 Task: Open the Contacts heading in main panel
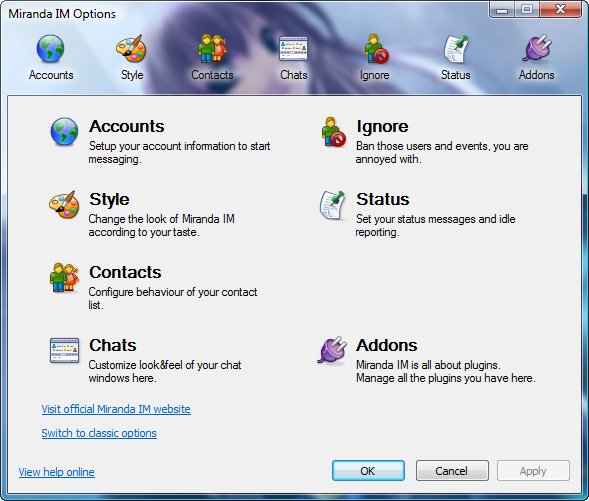[125, 272]
